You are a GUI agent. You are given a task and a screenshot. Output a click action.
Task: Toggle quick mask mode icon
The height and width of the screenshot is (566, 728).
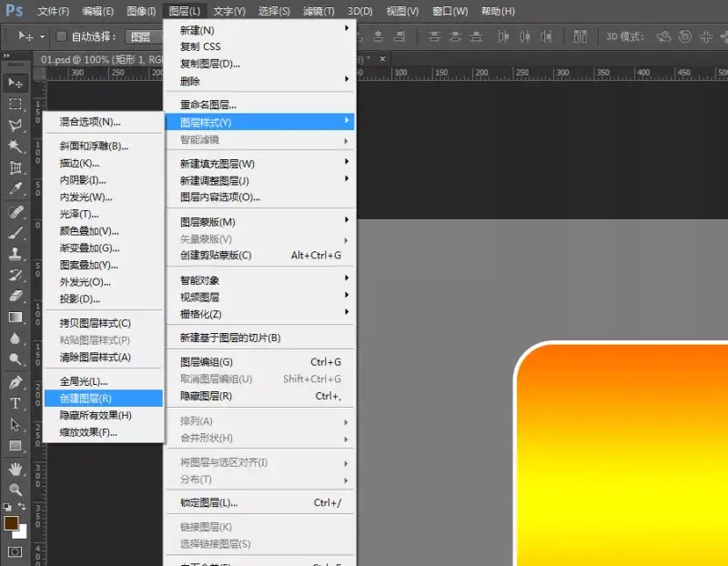tap(15, 551)
